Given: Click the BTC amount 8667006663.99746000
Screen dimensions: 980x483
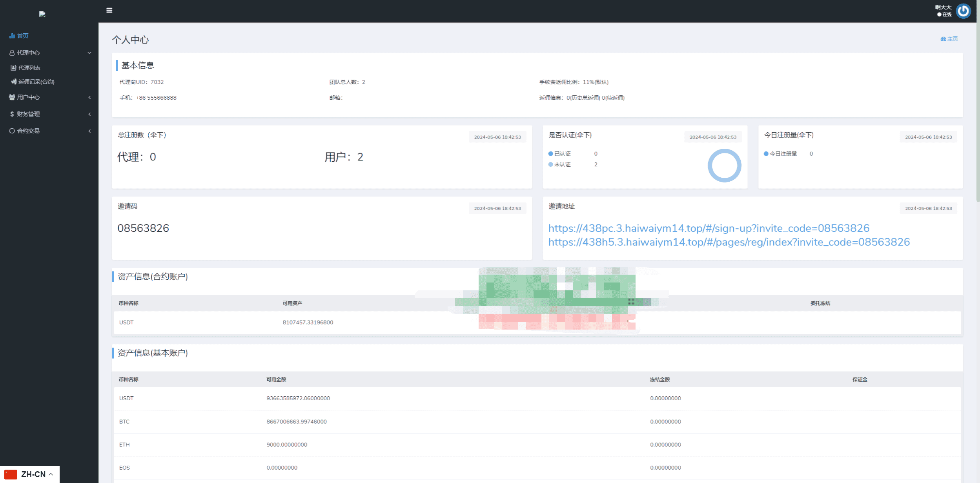Looking at the screenshot, I should (297, 421).
